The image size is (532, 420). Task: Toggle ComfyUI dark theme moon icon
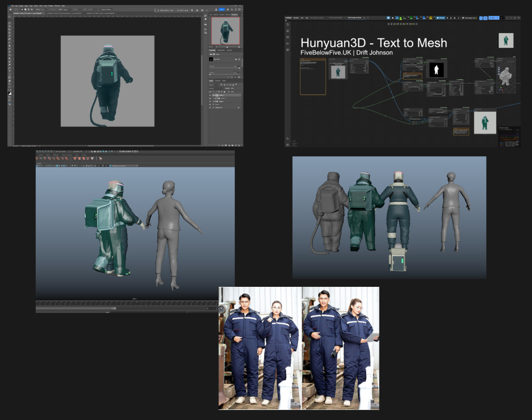point(287,138)
